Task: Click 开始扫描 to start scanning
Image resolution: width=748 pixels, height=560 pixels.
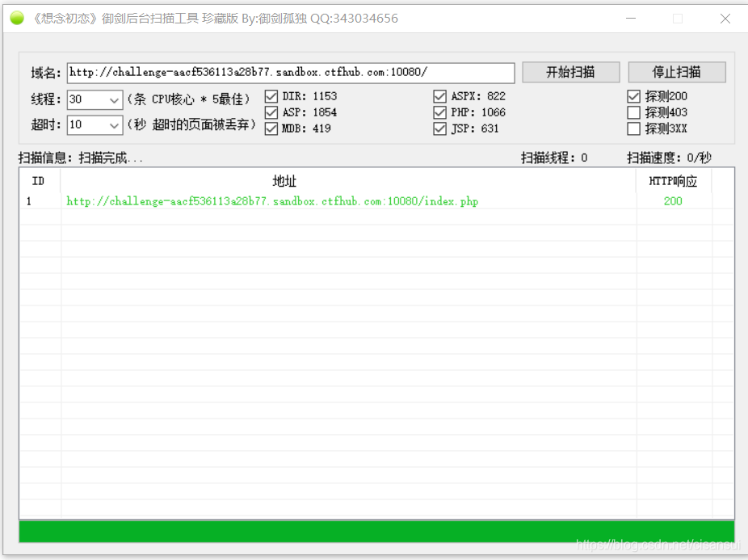Action: pos(570,72)
